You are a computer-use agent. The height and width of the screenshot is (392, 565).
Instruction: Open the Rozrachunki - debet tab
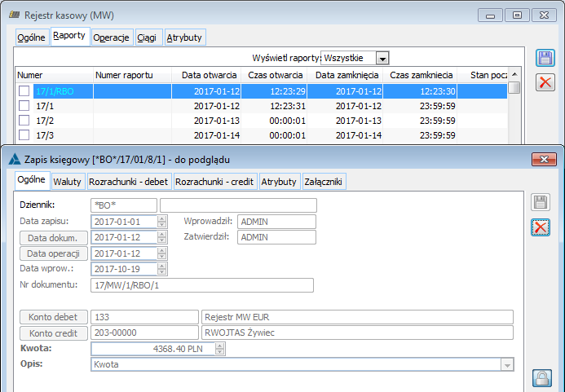pos(136,182)
